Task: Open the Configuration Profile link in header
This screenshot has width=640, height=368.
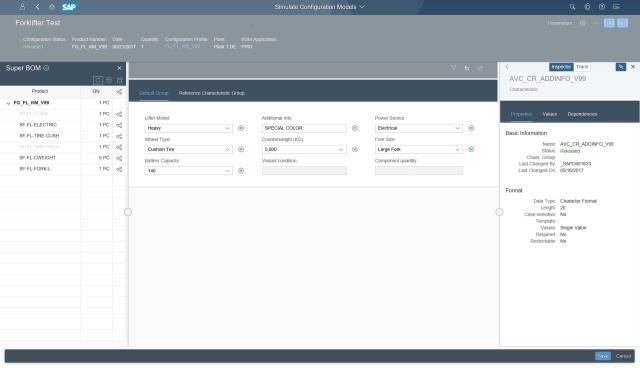Action: 182,47
